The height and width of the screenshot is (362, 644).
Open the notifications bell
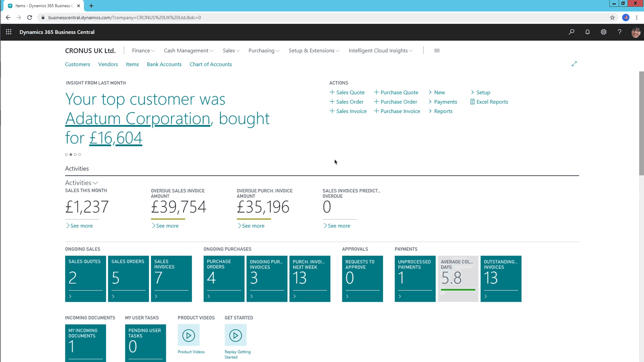coord(588,32)
